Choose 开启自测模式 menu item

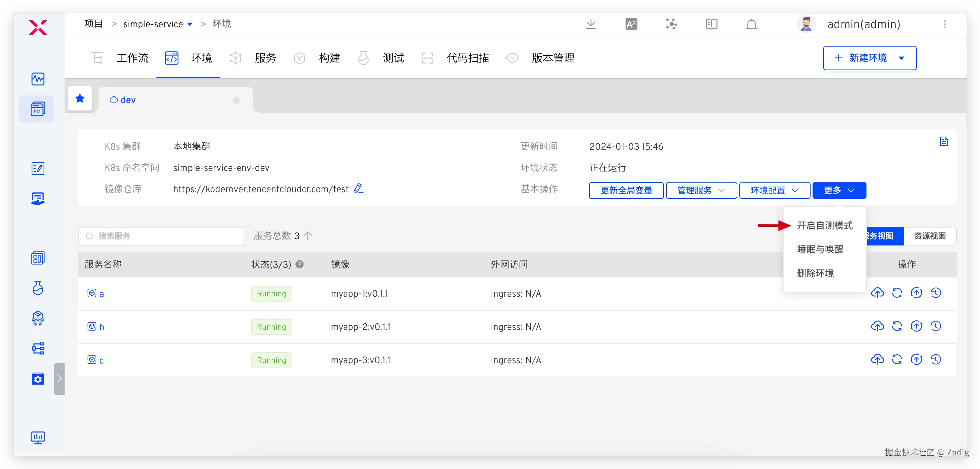825,226
